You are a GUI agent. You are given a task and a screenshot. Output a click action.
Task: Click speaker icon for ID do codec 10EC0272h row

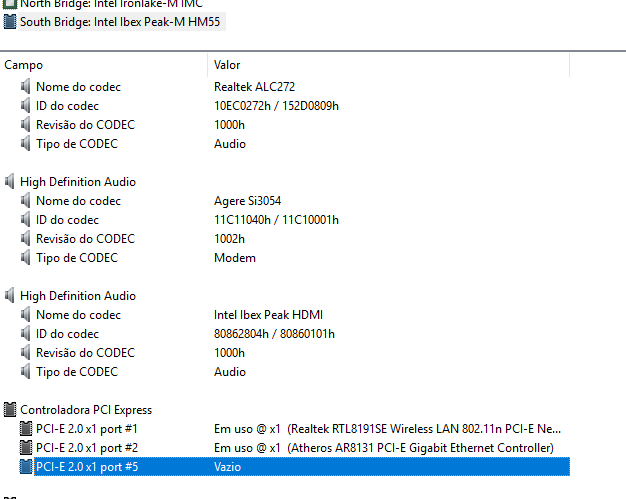point(26,106)
